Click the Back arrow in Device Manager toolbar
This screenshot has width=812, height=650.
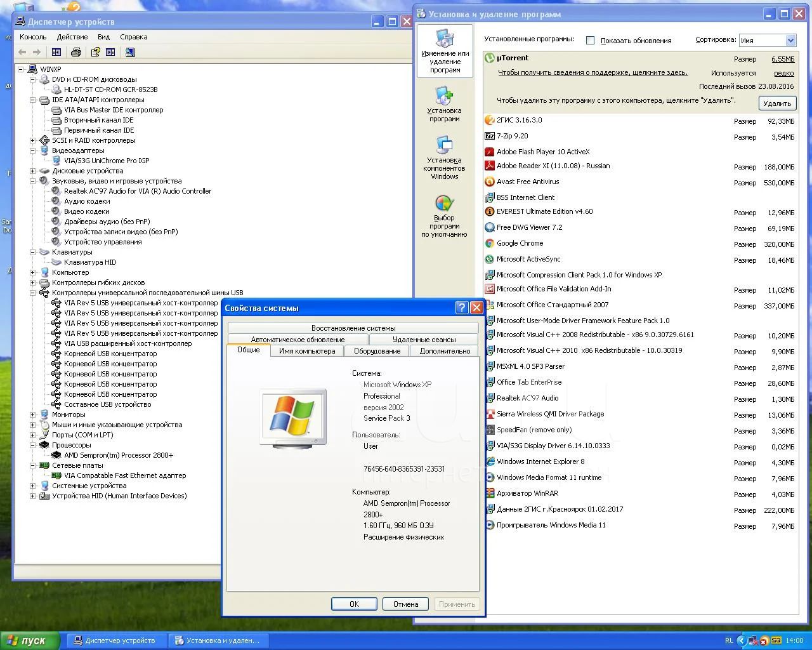click(23, 52)
